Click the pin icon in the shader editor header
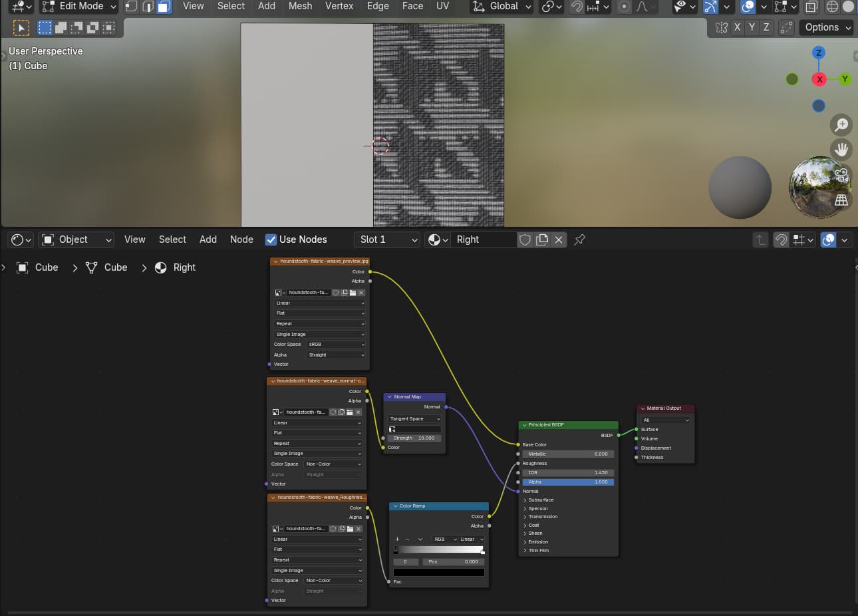 pyautogui.click(x=579, y=239)
